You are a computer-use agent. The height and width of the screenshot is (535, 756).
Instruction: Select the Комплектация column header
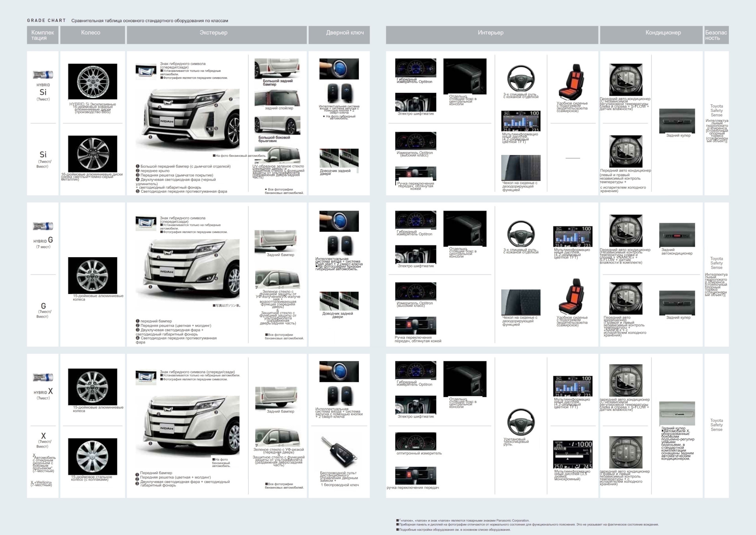coord(43,35)
